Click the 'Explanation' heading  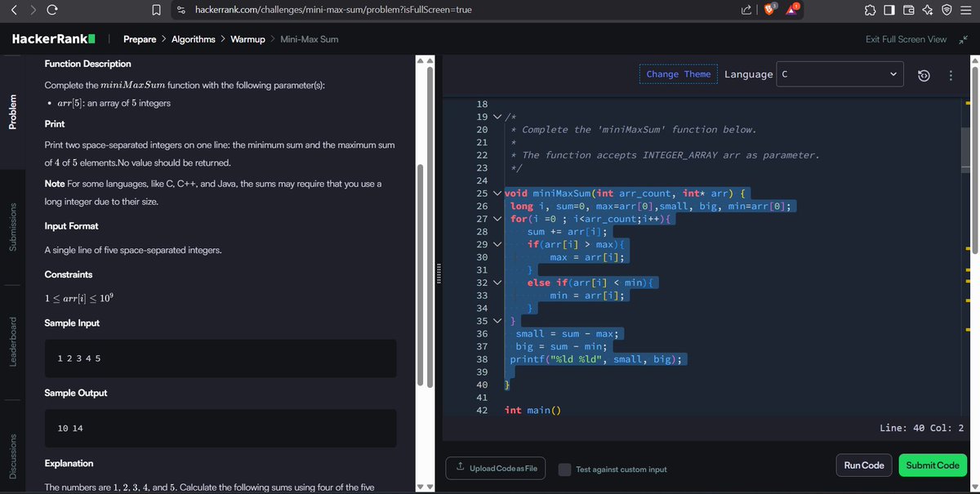point(69,463)
